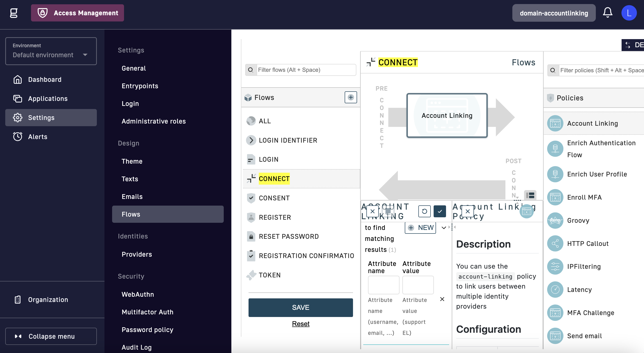
Task: Open the Environment dropdown
Action: (x=51, y=51)
